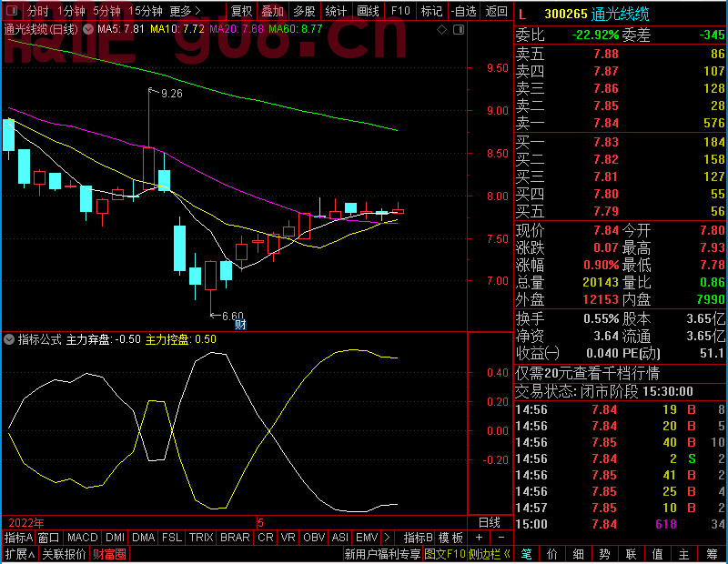Select the 指标A indicator group

(x=18, y=538)
